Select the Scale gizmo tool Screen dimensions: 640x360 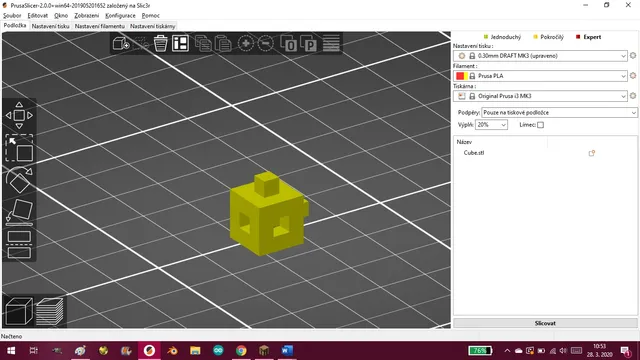tap(19, 148)
